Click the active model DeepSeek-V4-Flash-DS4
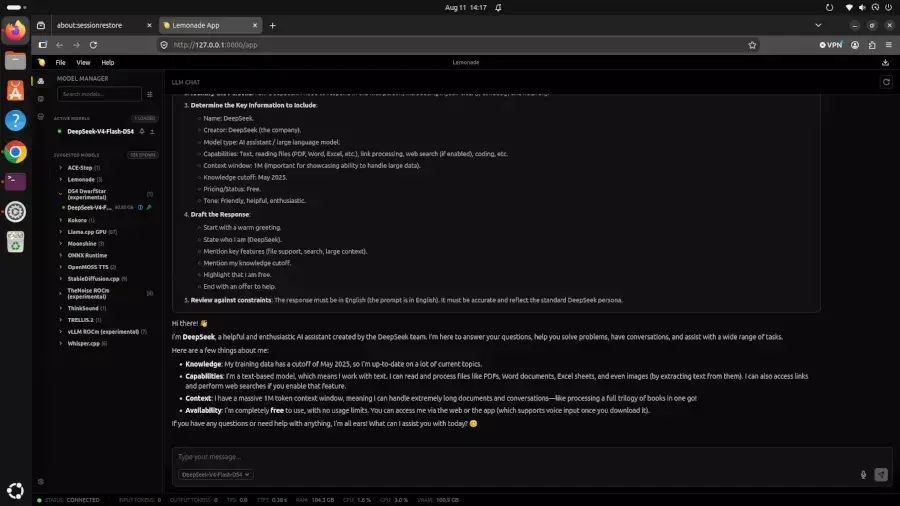 tap(100, 131)
